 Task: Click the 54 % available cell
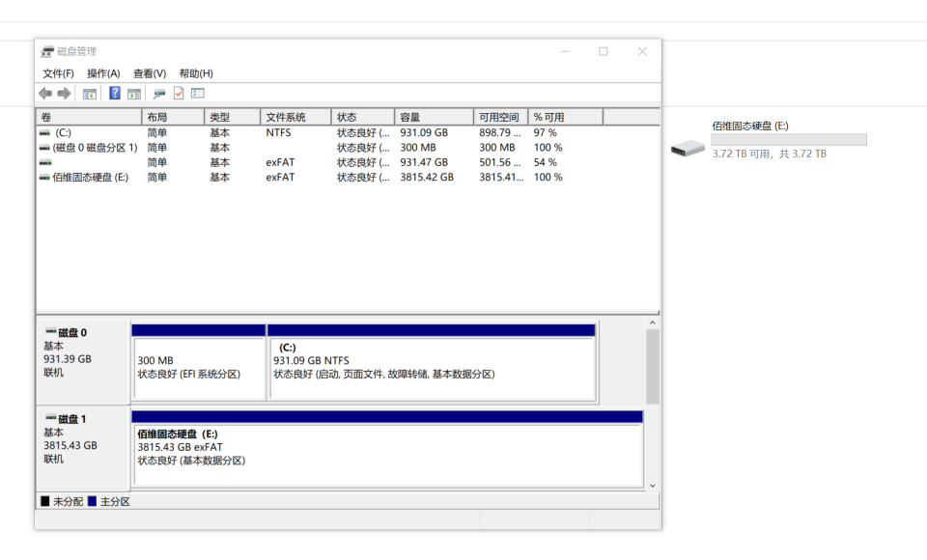[545, 162]
